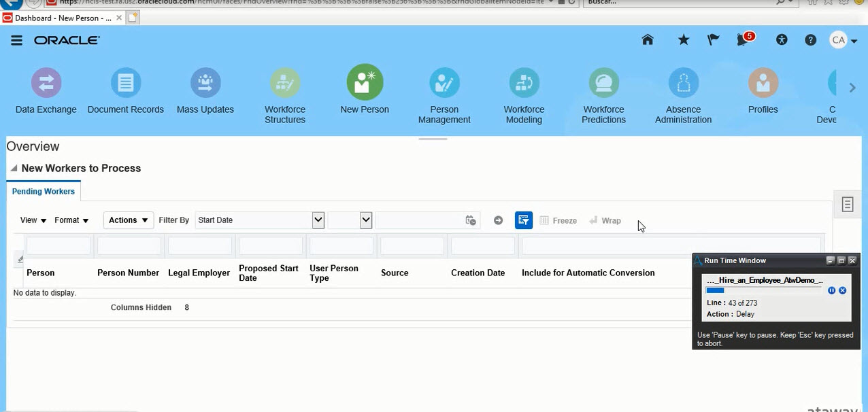Open the Format menu
The height and width of the screenshot is (412, 868).
click(71, 220)
